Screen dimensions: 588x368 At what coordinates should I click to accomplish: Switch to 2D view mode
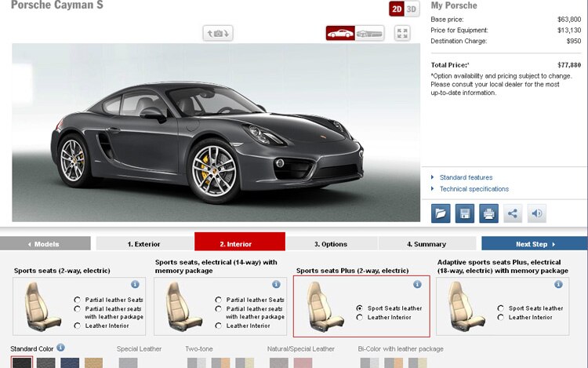(x=397, y=9)
